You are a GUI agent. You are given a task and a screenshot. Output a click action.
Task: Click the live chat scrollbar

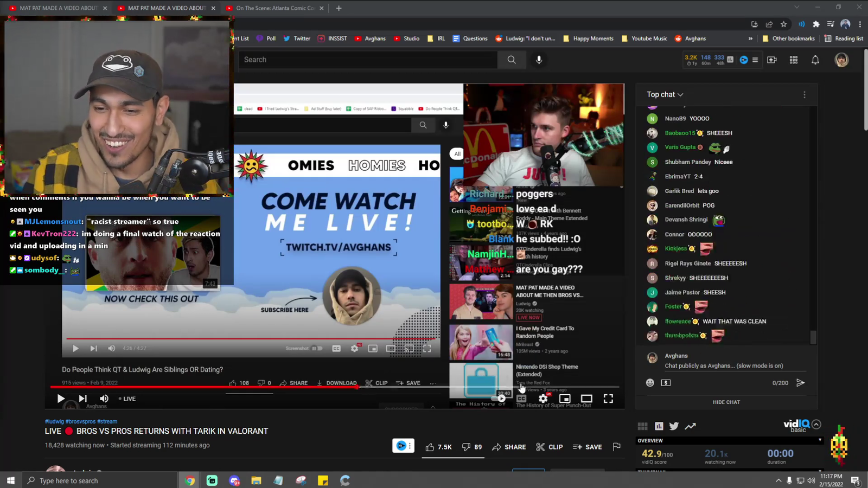[813, 338]
